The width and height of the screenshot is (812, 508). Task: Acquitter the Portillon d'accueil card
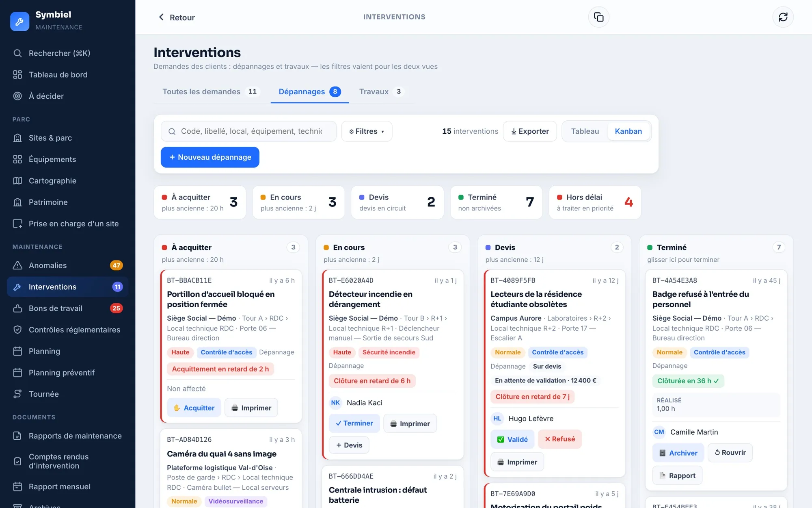pos(194,408)
